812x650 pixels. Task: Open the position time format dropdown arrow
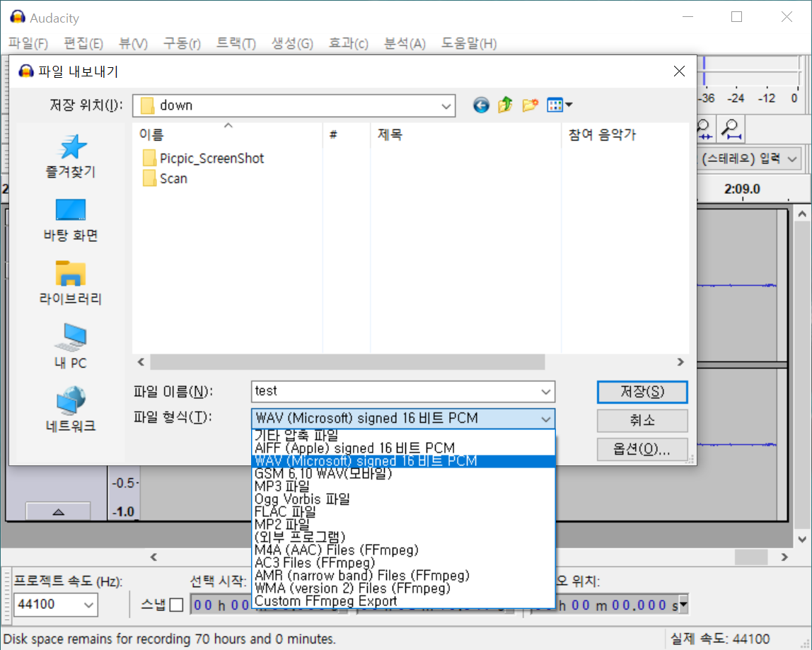point(683,605)
